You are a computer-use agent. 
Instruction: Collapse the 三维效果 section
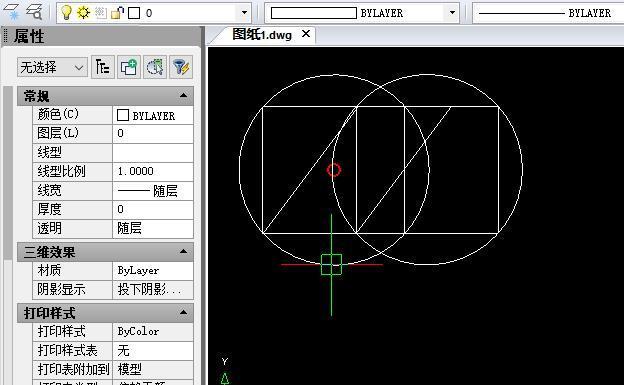pos(183,252)
